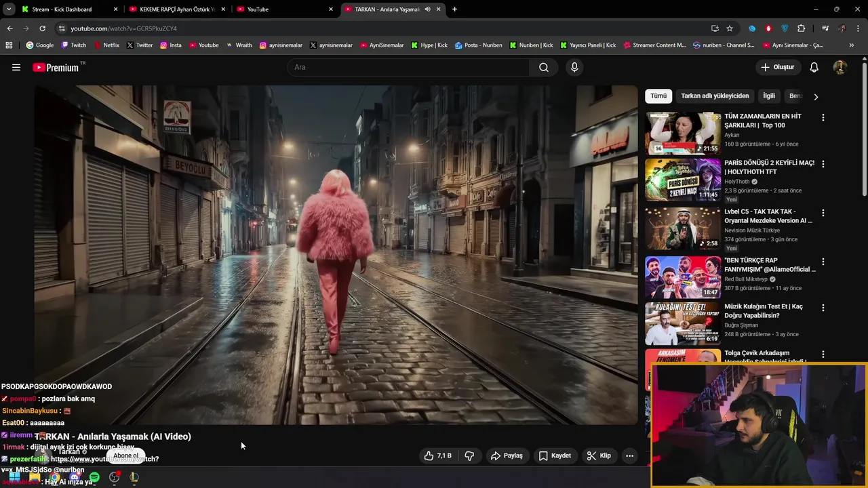Viewport: 868px width, 488px height.
Task: Click the YouTube search field Ara
Action: (408, 67)
